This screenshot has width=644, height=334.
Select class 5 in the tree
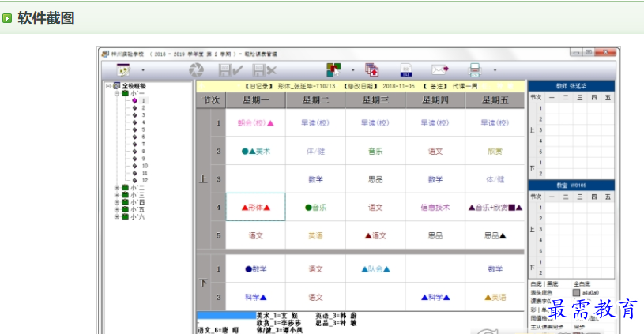(143, 129)
